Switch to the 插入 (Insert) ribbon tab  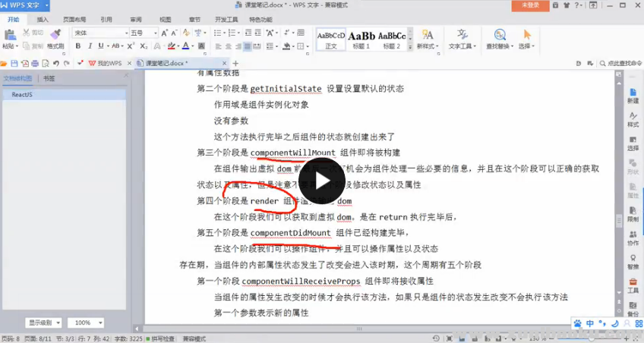(43, 19)
